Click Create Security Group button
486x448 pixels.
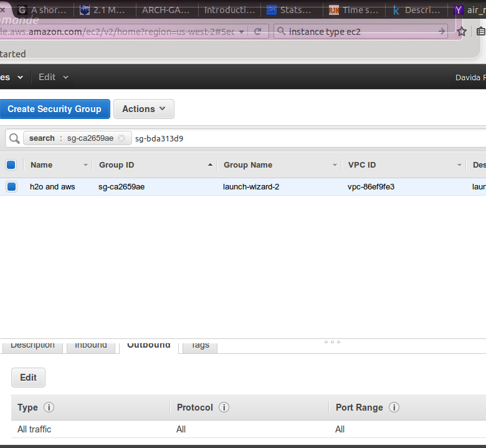coord(54,109)
